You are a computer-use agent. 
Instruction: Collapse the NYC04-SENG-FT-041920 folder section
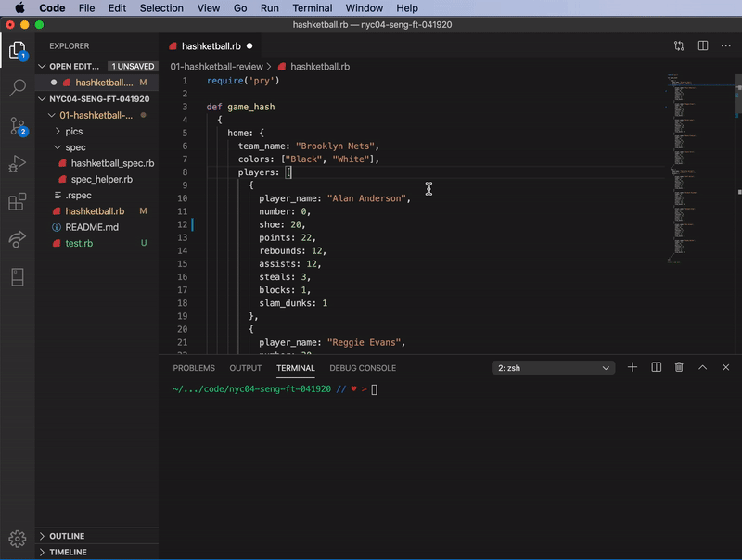(42, 99)
